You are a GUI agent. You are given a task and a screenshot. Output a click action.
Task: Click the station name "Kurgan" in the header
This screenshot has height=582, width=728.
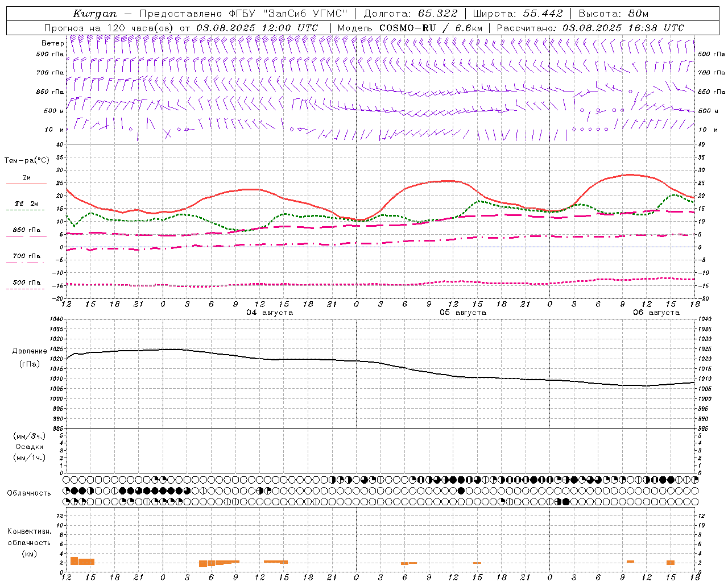95,14
